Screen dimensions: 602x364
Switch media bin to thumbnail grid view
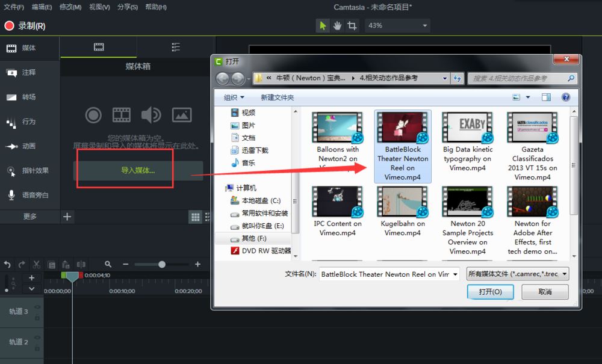point(196,217)
